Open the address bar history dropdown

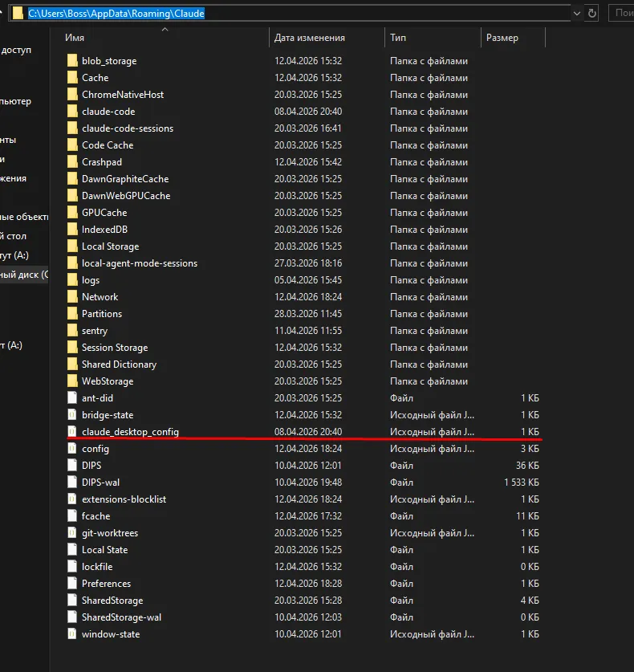[x=577, y=14]
